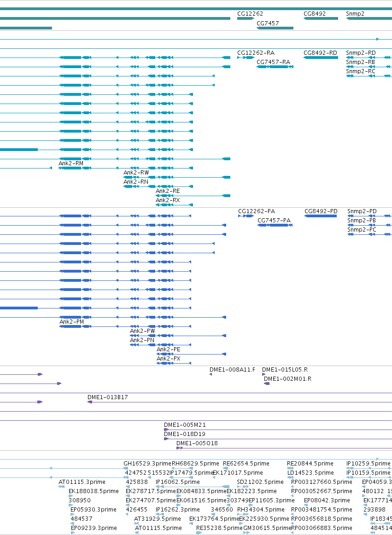Select EST RE62654.5prime
Viewport: 392px width, 535px height.
coord(246,463)
